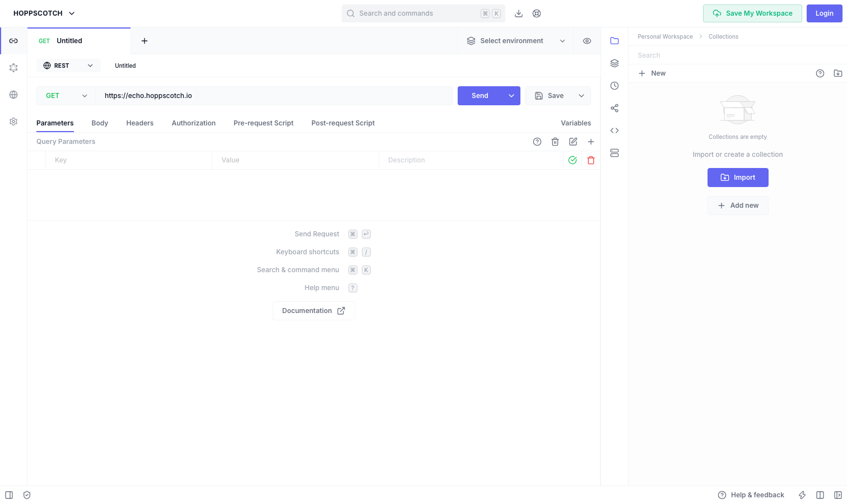Open bulk edit for query parameters
The height and width of the screenshot is (504, 847).
pyautogui.click(x=573, y=142)
